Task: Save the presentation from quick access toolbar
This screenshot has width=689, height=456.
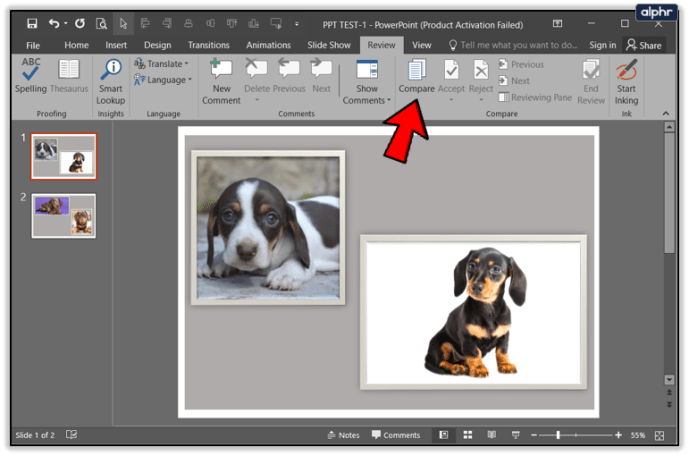Action: click(32, 22)
